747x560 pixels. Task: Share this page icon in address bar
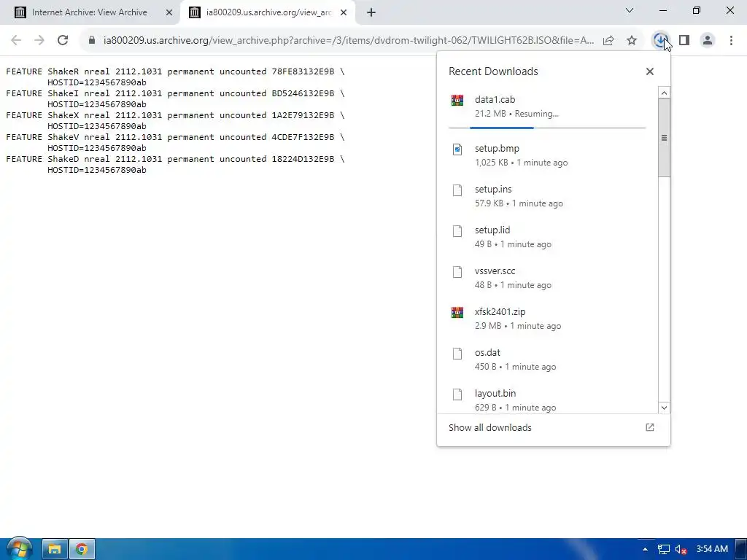[608, 41]
